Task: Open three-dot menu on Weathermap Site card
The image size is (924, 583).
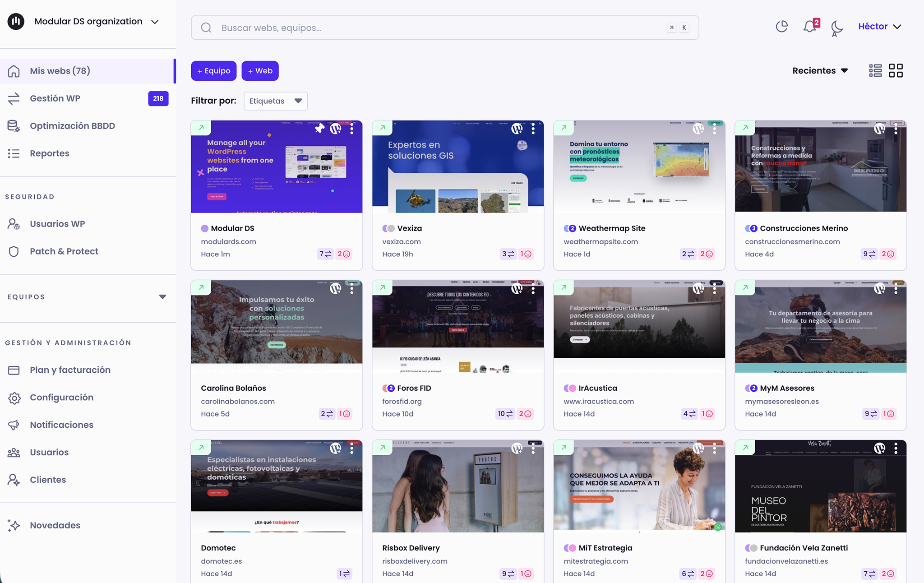Action: tap(714, 129)
